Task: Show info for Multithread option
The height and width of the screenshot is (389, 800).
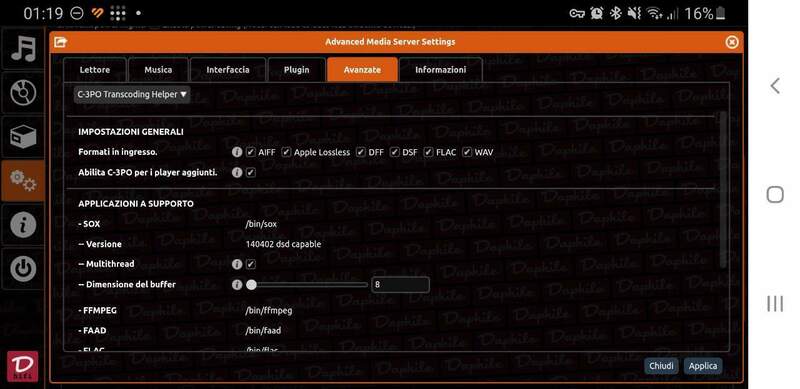Action: click(236, 264)
